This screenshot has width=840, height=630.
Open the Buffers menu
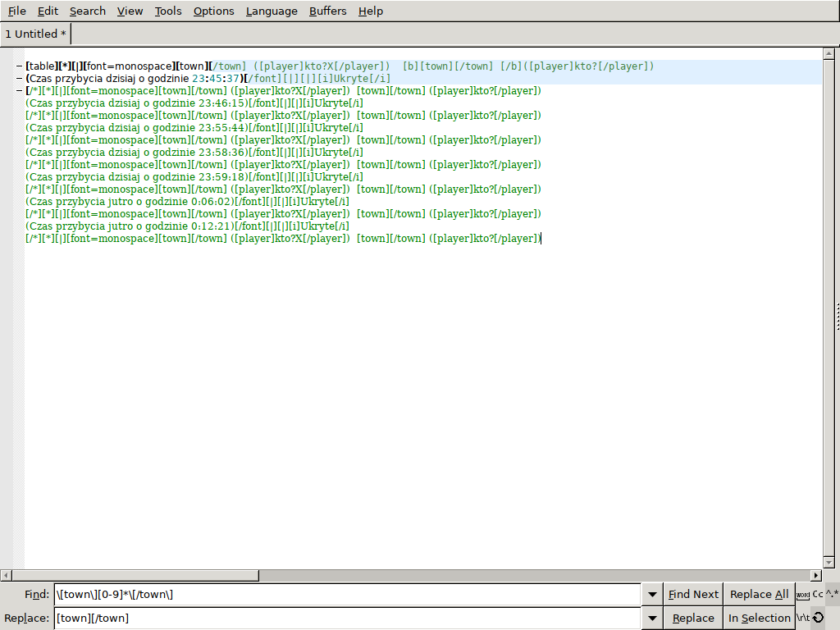328,11
